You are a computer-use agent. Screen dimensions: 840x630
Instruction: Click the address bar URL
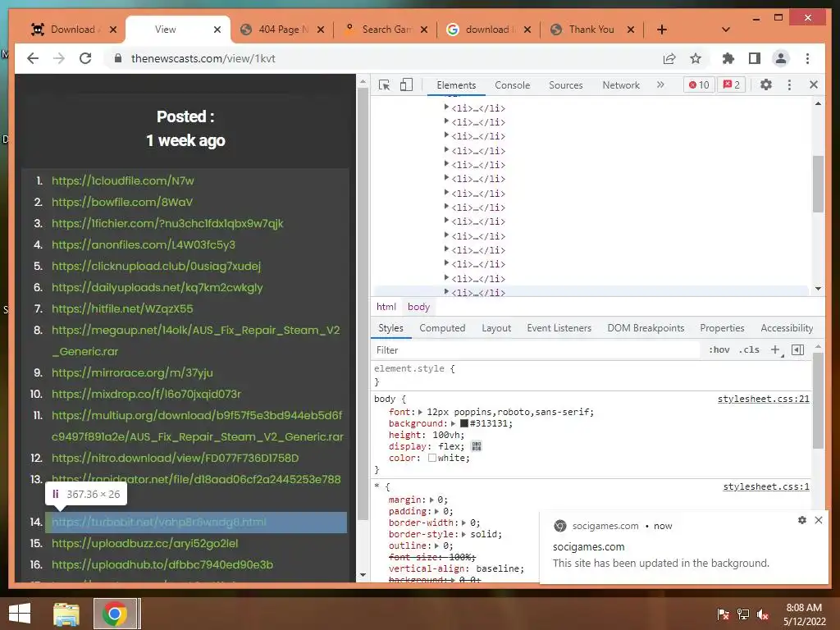click(x=203, y=58)
